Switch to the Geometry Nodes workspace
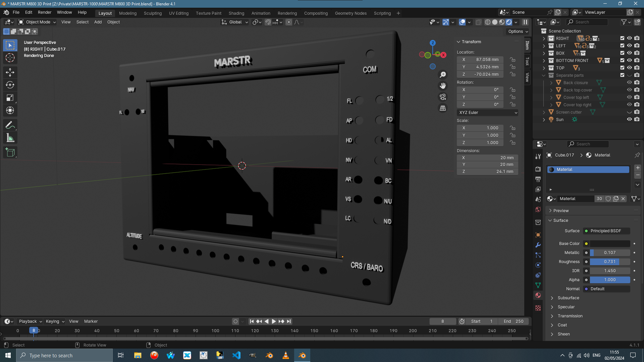This screenshot has height=362, width=644. click(x=351, y=13)
